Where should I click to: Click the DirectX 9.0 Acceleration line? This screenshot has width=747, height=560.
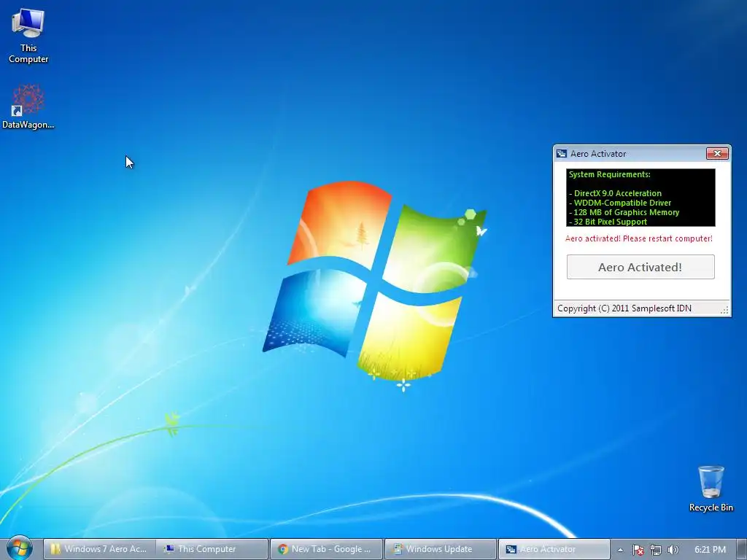pyautogui.click(x=615, y=193)
